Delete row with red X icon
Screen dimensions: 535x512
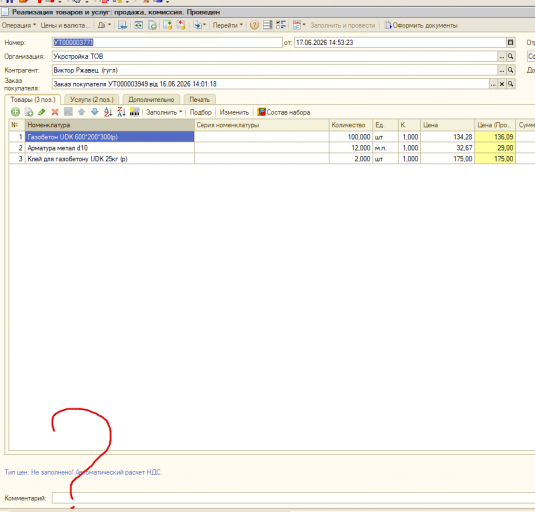point(55,112)
